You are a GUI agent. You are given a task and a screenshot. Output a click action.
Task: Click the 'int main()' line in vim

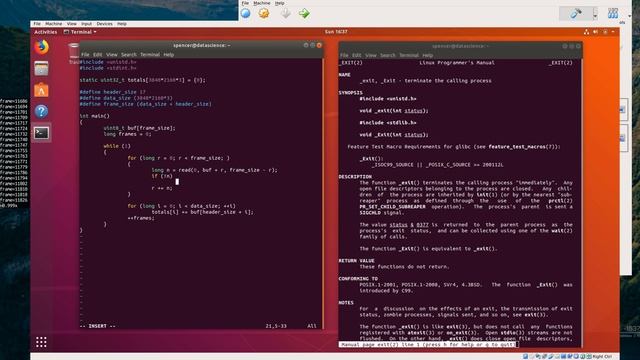click(95, 116)
